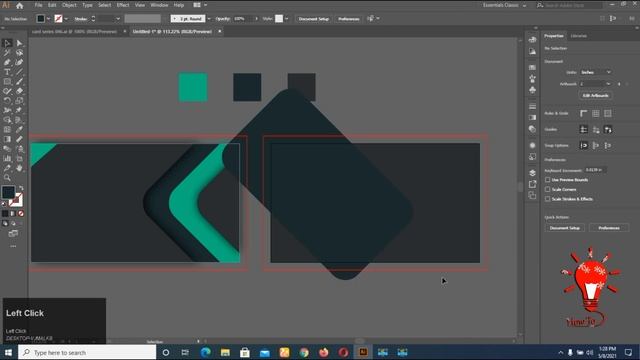Viewport: 640px width, 360px height.
Task: Swap fill and stroke arrows
Action: tap(21, 189)
